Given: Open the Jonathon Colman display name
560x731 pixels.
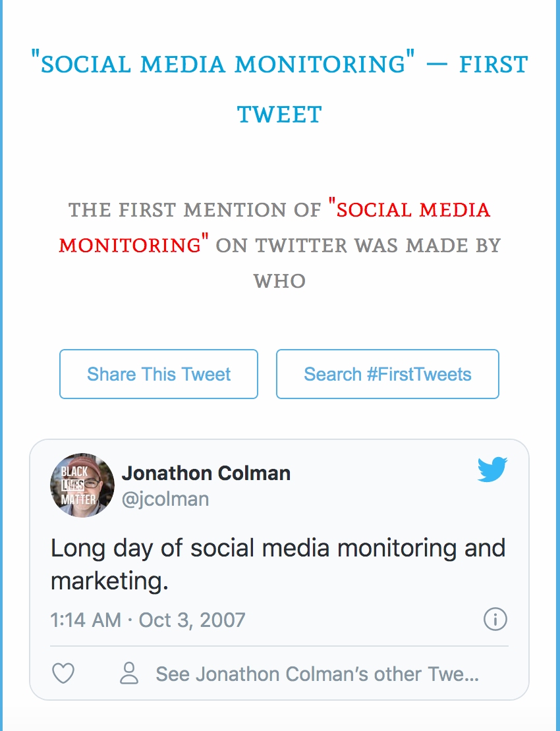Looking at the screenshot, I should pos(206,473).
